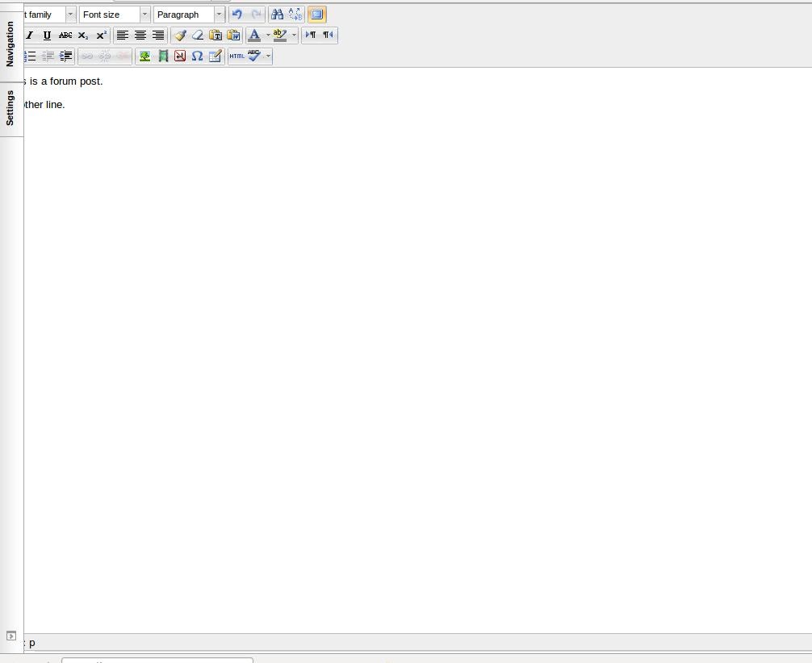Open the Paragraph format dropdown
The width and height of the screenshot is (812, 663).
[x=189, y=15]
